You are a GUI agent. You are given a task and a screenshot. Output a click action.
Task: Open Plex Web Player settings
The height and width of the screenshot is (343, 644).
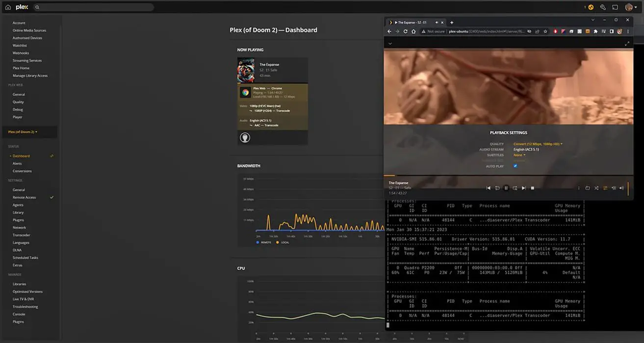[18, 117]
